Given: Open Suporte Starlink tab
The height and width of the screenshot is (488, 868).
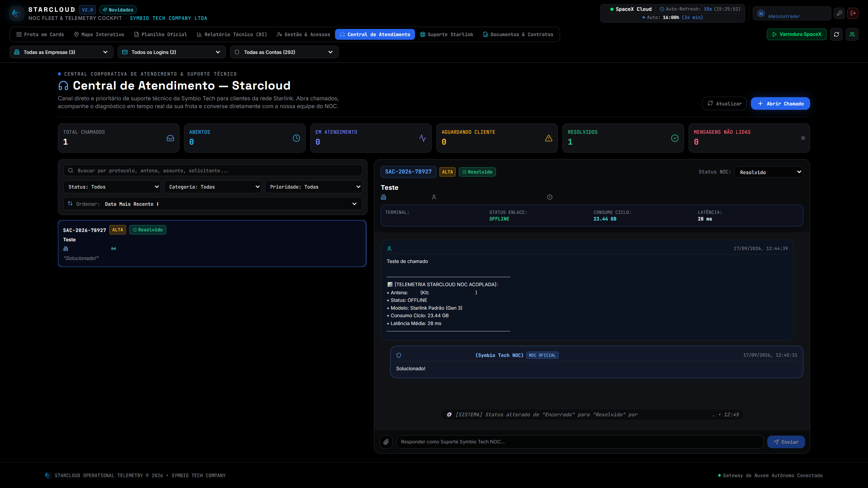Looking at the screenshot, I should (x=447, y=34).
